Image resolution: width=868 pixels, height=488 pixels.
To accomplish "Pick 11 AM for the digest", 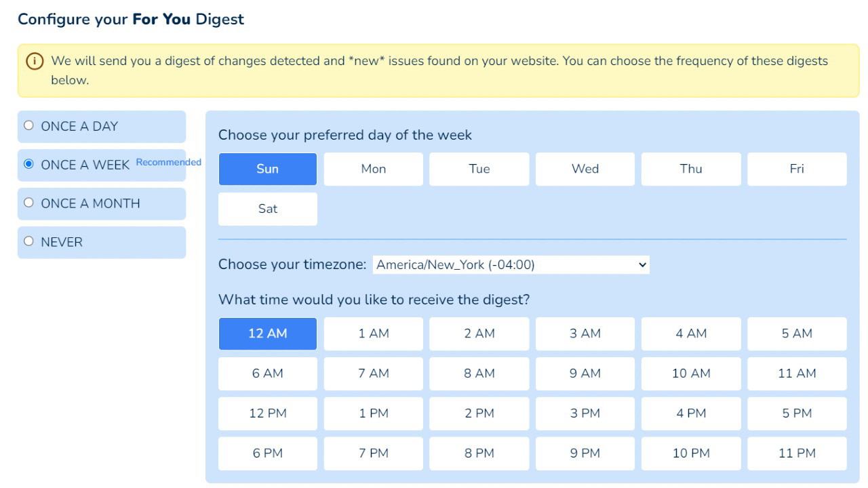I will (x=796, y=373).
